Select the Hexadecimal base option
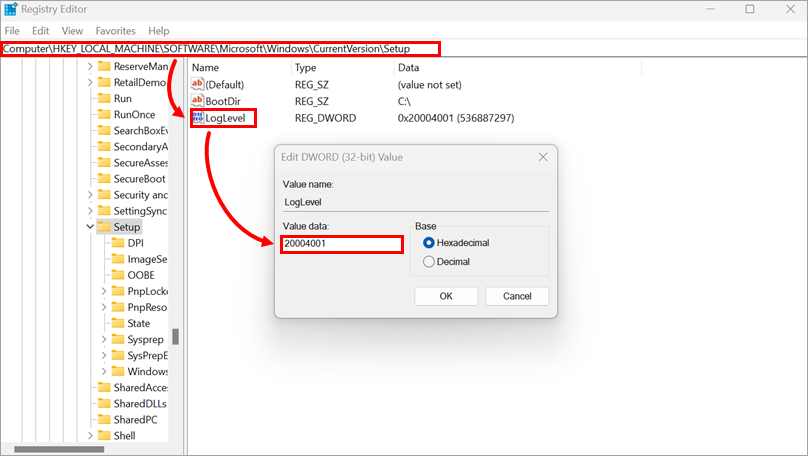Viewport: 808px width, 456px height. click(429, 243)
